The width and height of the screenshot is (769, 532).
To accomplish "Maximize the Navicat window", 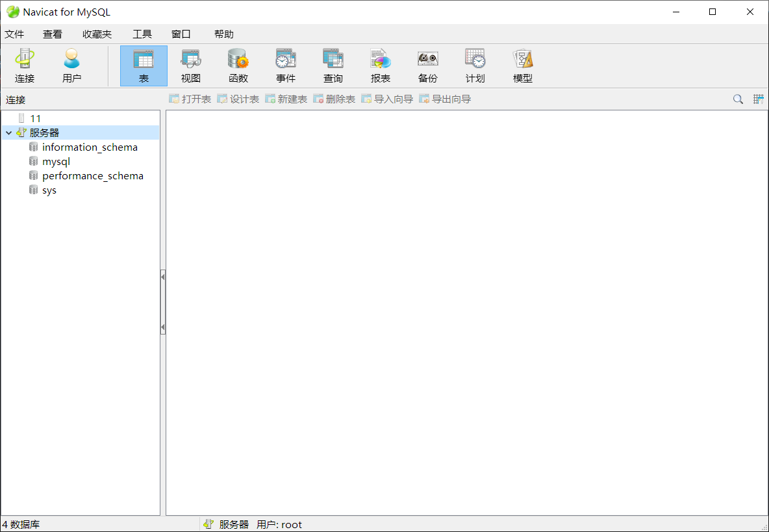I will 712,12.
